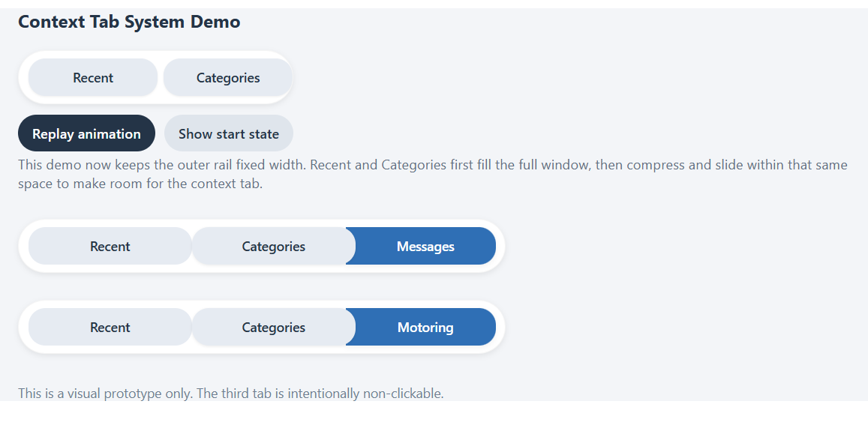Open Recent in the Messages tab rail
The width and height of the screenshot is (868, 440).
pos(110,247)
